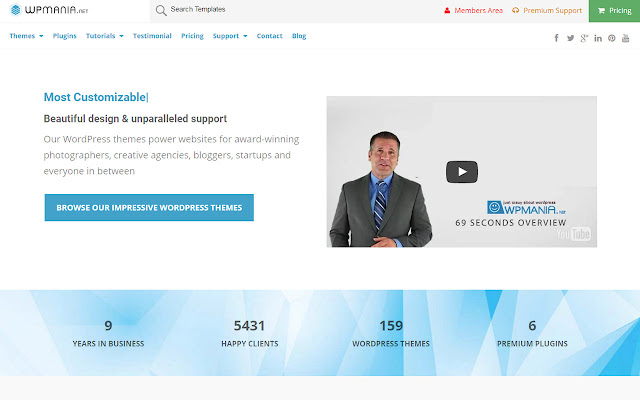Viewport: 640px width, 400px height.
Task: Click the Members Area user icon
Action: point(447,11)
